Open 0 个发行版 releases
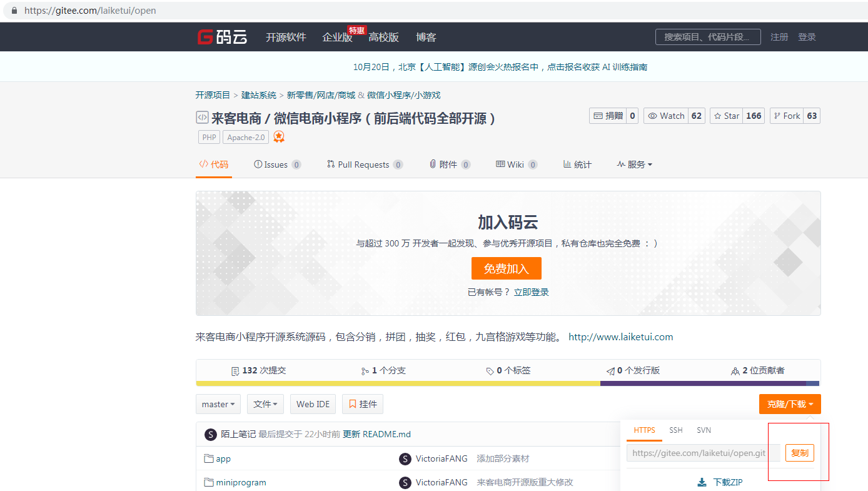 (x=633, y=370)
